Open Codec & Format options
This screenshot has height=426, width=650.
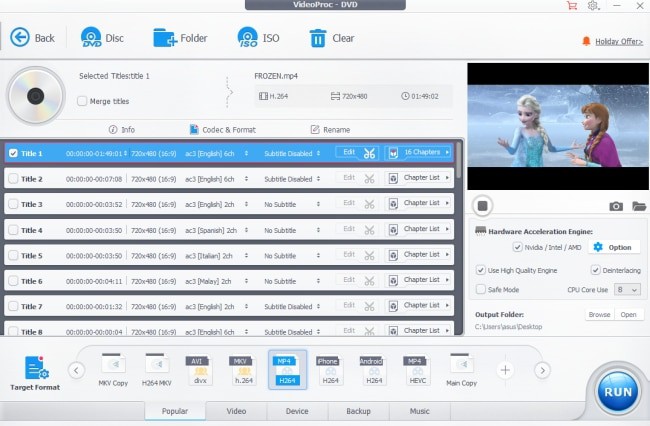coord(223,130)
